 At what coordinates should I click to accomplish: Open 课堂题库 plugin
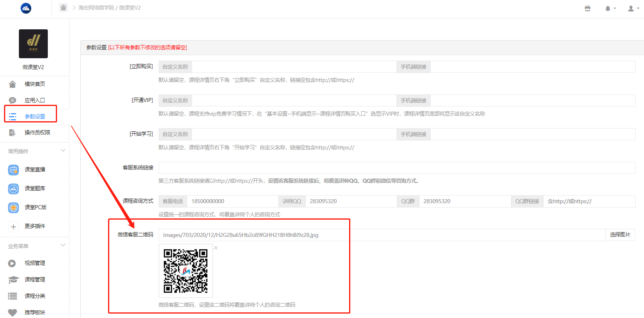tap(35, 188)
